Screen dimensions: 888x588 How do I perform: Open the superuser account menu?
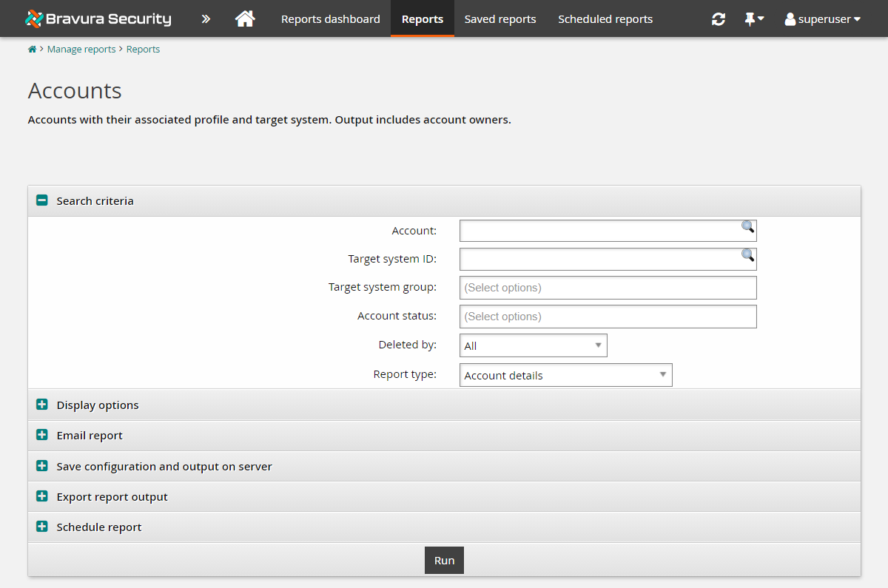pos(822,18)
